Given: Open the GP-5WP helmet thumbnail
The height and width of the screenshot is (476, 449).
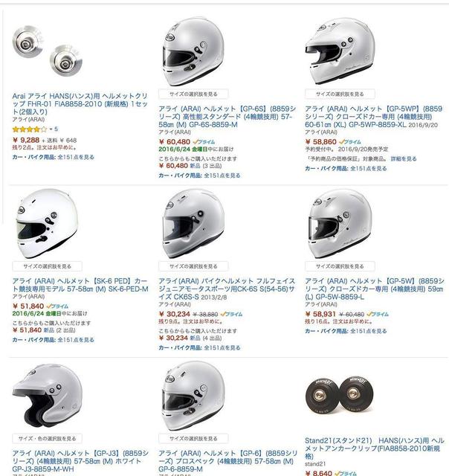Looking at the screenshot, I should [x=340, y=51].
